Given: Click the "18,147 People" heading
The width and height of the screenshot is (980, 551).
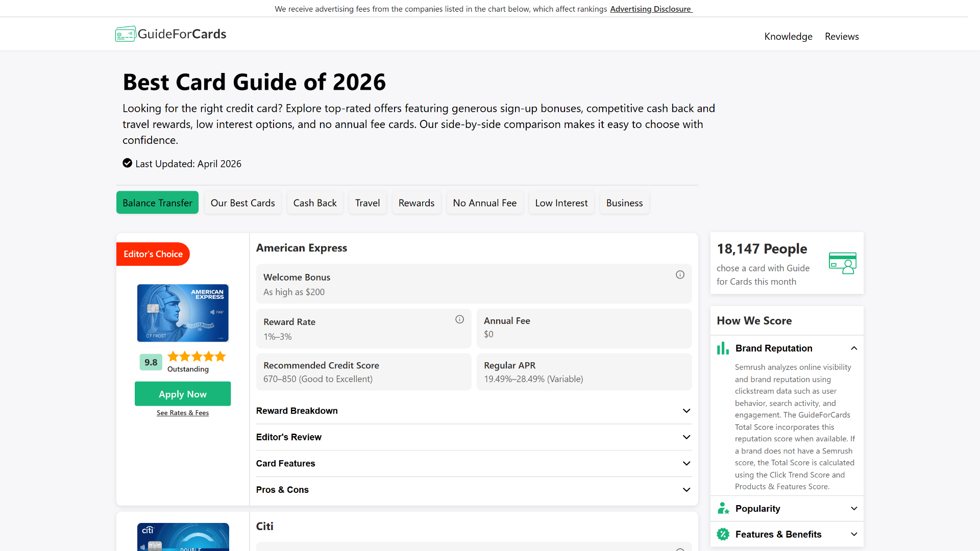Looking at the screenshot, I should (x=762, y=249).
